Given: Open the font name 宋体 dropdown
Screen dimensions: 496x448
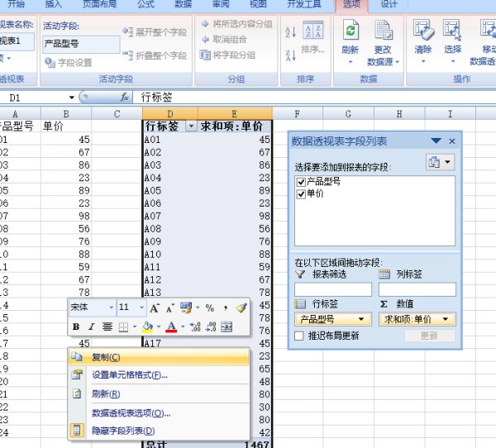Looking at the screenshot, I should coord(111,307).
